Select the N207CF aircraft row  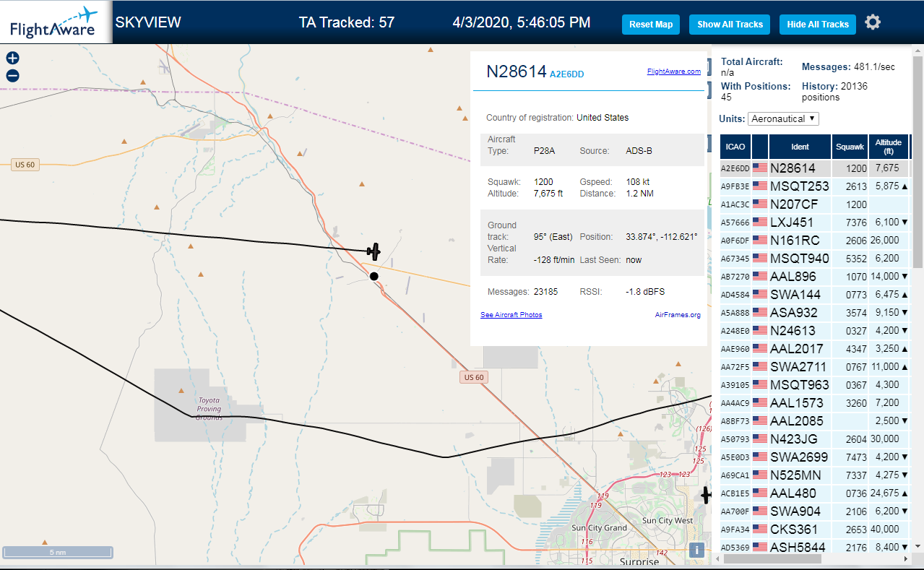(814, 204)
